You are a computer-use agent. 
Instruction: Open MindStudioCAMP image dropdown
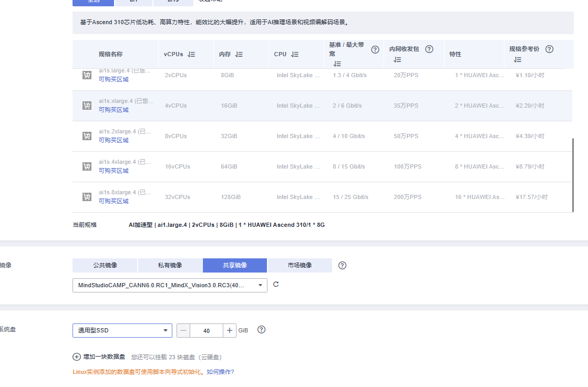pyautogui.click(x=170, y=285)
